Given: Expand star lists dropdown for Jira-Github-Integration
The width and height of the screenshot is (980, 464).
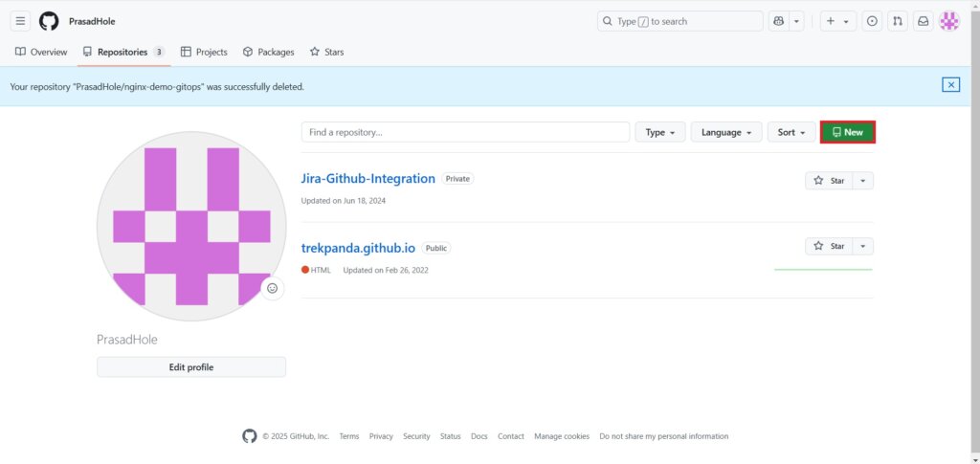Looking at the screenshot, I should click(862, 181).
